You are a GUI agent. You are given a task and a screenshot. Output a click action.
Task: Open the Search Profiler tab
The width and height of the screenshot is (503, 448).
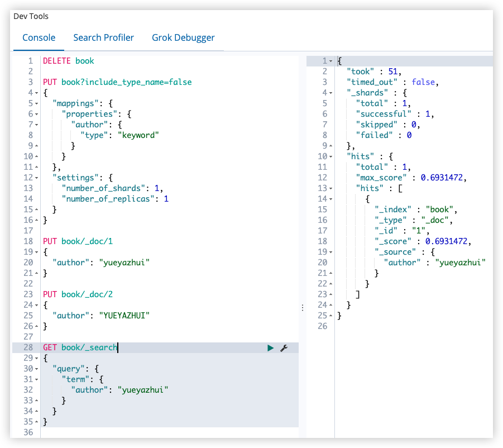104,37
